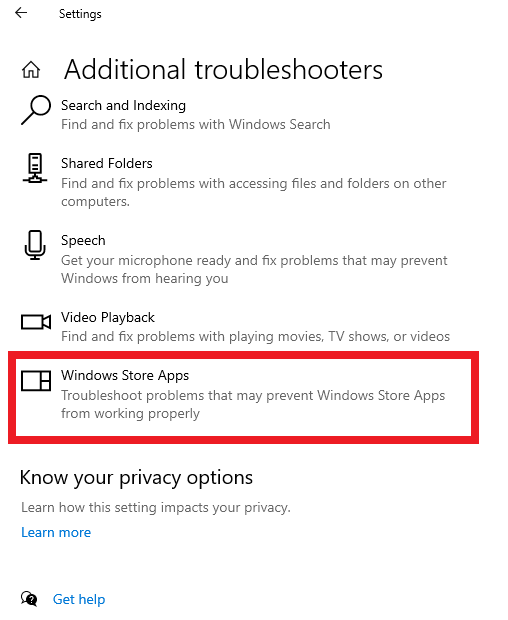The height and width of the screenshot is (620, 508).
Task: Click the Speech microphone icon
Action: (x=35, y=245)
